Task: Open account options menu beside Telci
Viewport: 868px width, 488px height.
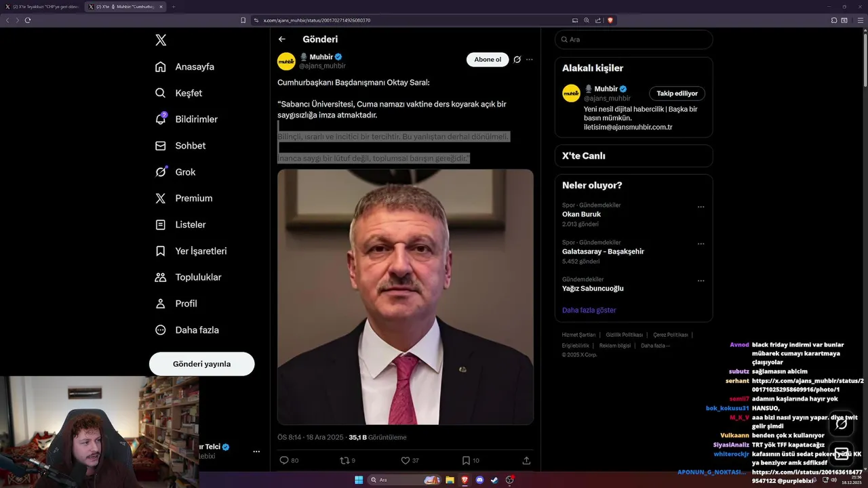Action: [x=256, y=451]
